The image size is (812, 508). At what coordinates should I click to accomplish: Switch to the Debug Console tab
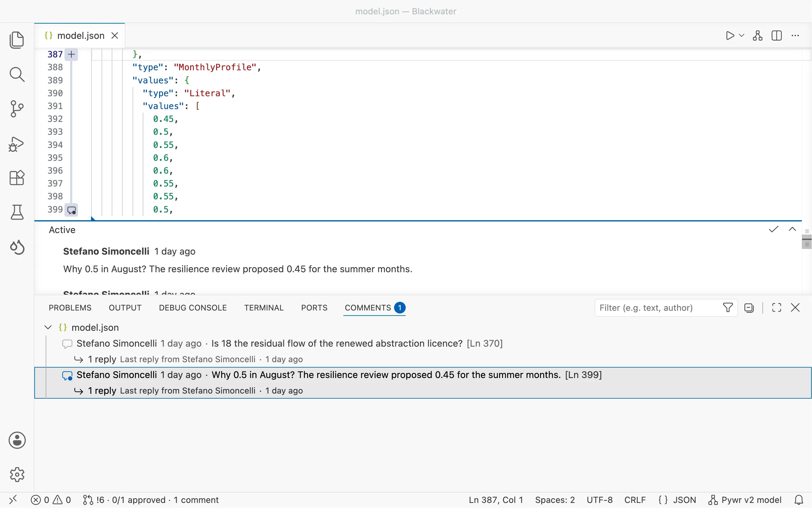(193, 308)
